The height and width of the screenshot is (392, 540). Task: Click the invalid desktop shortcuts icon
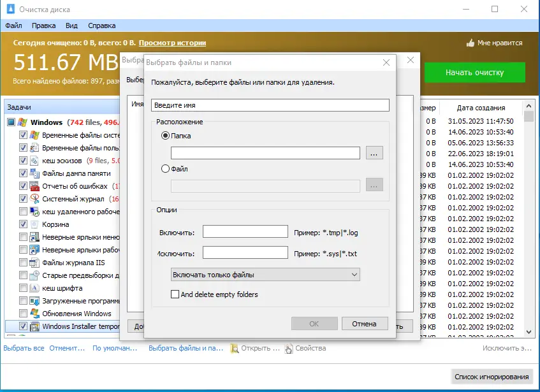tap(34, 249)
